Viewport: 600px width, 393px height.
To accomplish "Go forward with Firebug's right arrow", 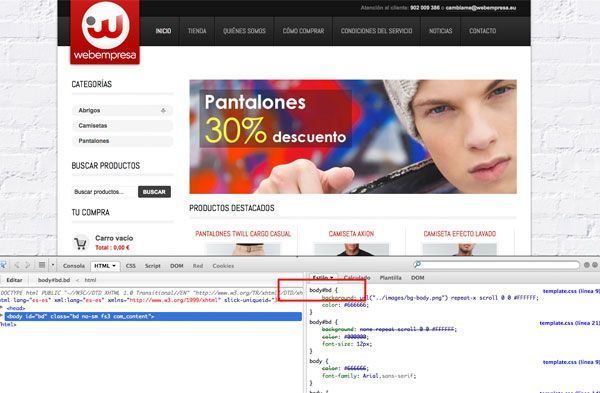I will tap(28, 265).
